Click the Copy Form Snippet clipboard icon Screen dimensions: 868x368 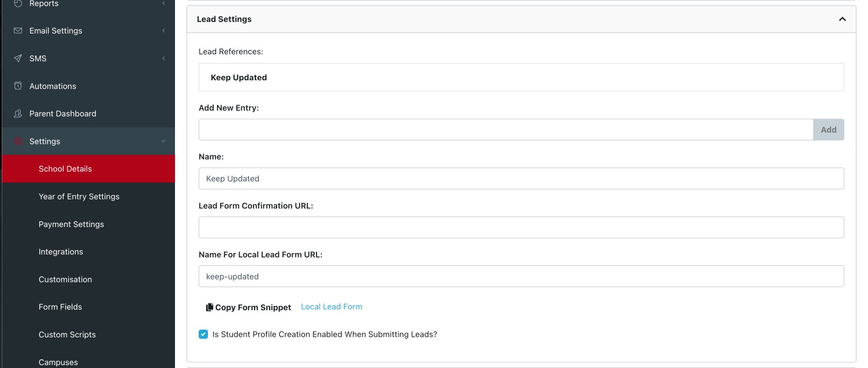click(x=209, y=307)
